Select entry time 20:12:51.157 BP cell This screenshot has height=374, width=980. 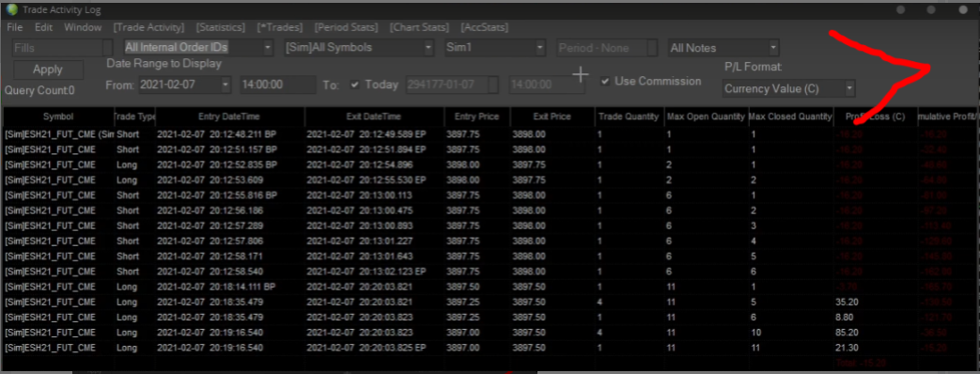point(229,149)
